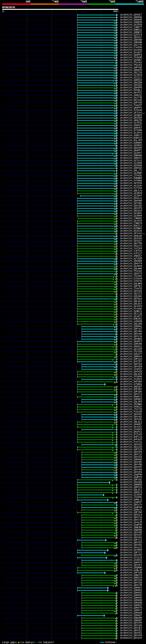Select hit label UniRef100_Q8S916
146x644 pixels.
pyautogui.click(x=131, y=299)
